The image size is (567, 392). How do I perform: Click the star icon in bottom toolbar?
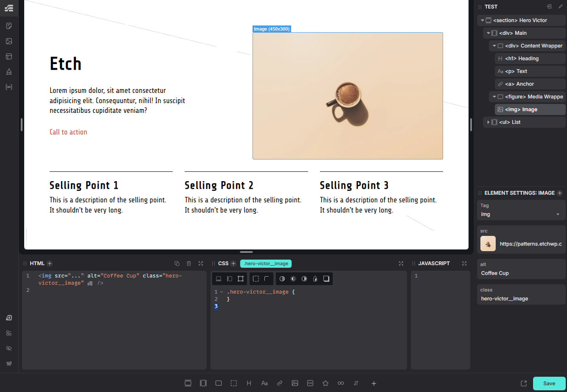326,383
